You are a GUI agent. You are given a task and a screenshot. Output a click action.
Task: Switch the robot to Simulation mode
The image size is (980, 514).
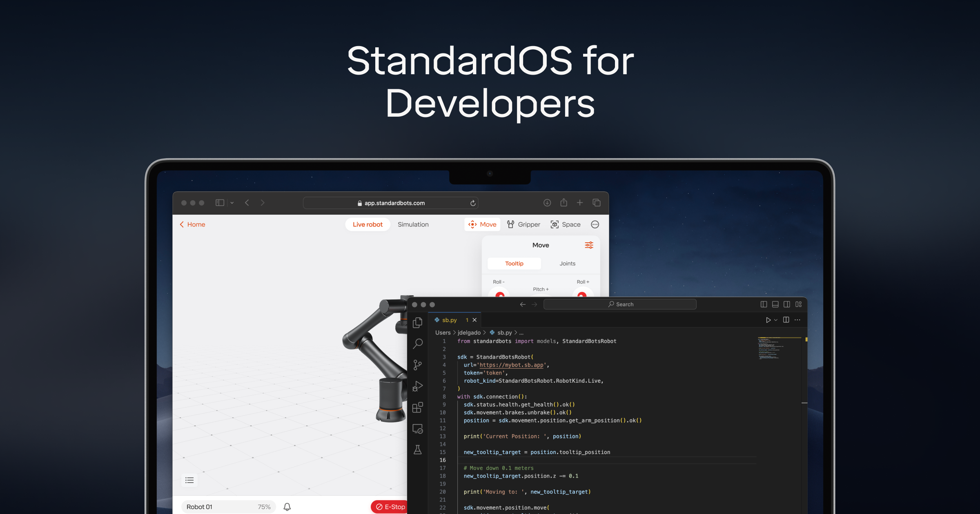click(413, 224)
